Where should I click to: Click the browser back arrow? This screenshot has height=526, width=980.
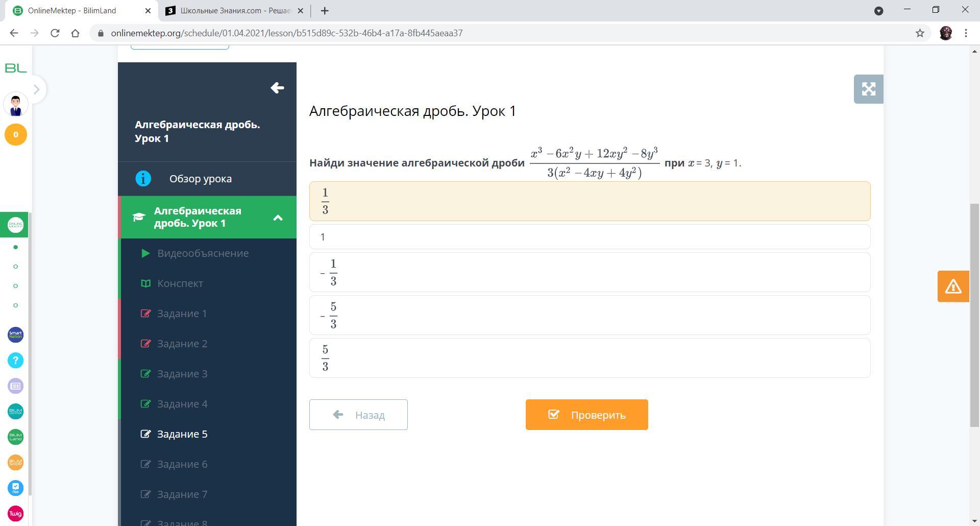pos(14,33)
